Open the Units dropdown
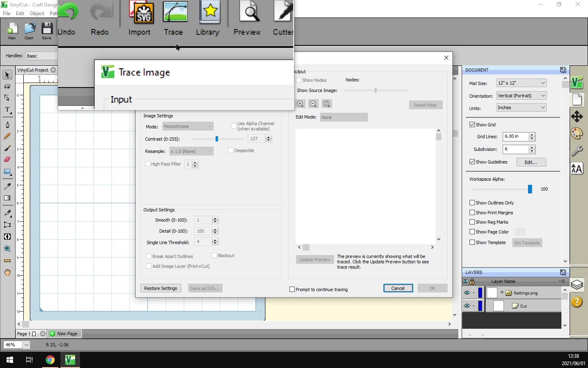The image size is (588, 368). click(x=521, y=108)
